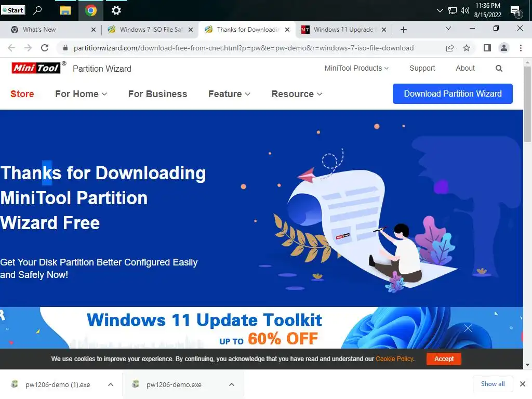Expand options for pw1206-demo (1).exe
532x399 pixels.
point(111,384)
